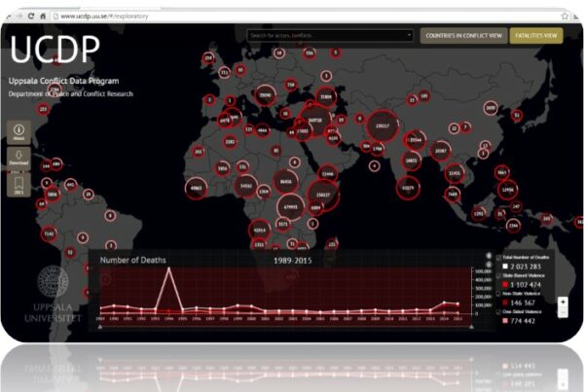The width and height of the screenshot is (584, 392).
Task: Click 'Department of Peace and Conflict Research' text
Action: point(71,93)
